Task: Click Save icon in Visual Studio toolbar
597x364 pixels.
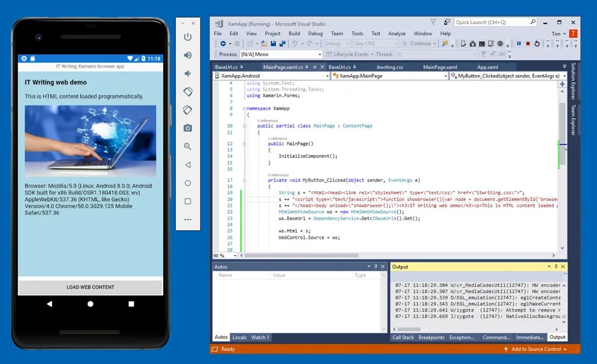Action: coord(273,44)
